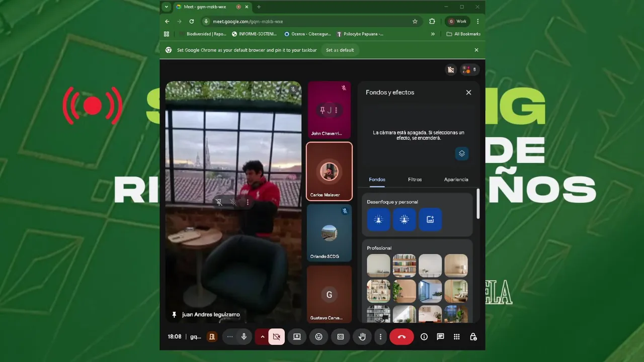The width and height of the screenshot is (644, 362).
Task: Open meeting details info icon
Action: 424,337
